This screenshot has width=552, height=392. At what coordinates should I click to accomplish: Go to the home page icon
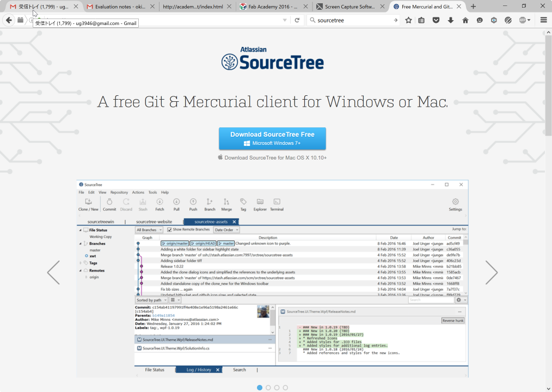click(465, 20)
